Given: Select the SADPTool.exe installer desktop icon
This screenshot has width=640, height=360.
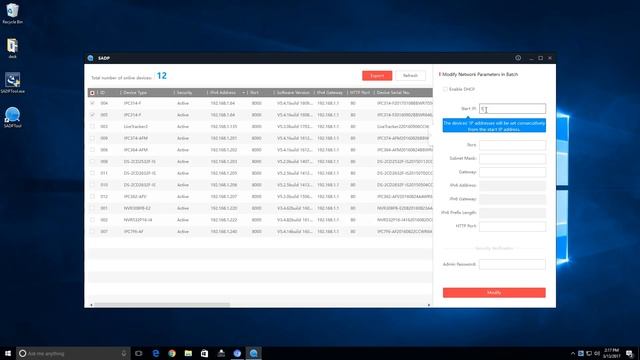Looking at the screenshot, I should click(x=12, y=83).
